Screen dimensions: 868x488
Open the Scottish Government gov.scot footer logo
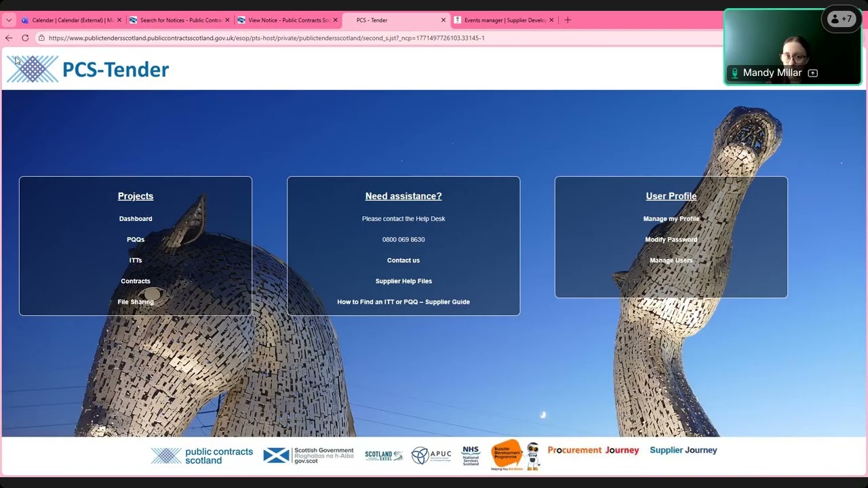[x=309, y=455]
